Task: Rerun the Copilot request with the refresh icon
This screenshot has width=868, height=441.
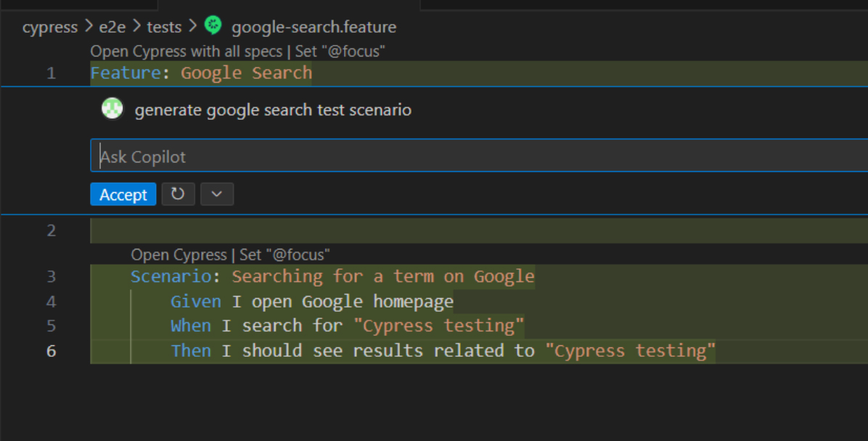Action: pyautogui.click(x=178, y=194)
